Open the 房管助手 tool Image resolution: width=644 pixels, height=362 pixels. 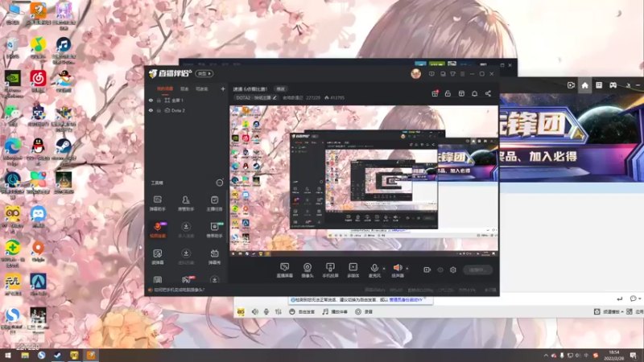186,204
